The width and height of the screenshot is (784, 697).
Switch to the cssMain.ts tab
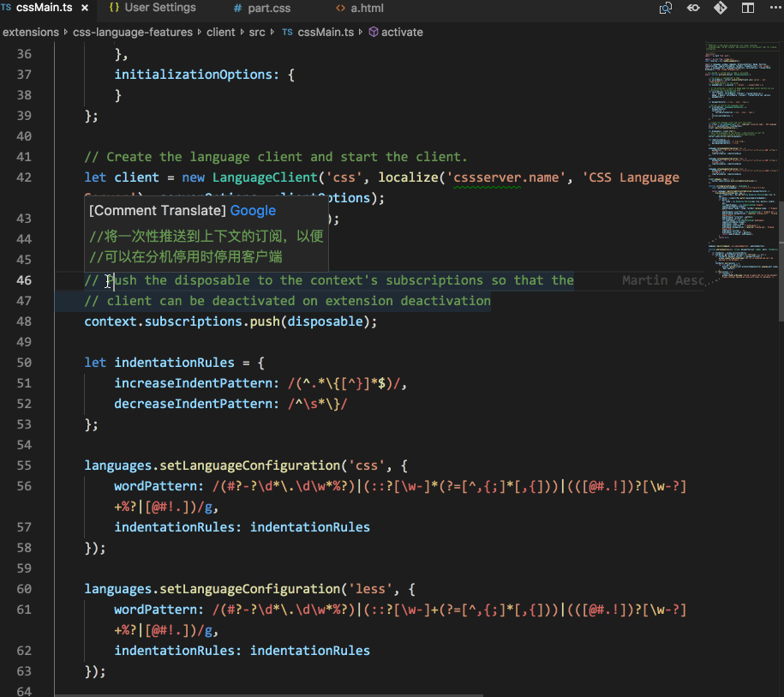click(x=45, y=8)
